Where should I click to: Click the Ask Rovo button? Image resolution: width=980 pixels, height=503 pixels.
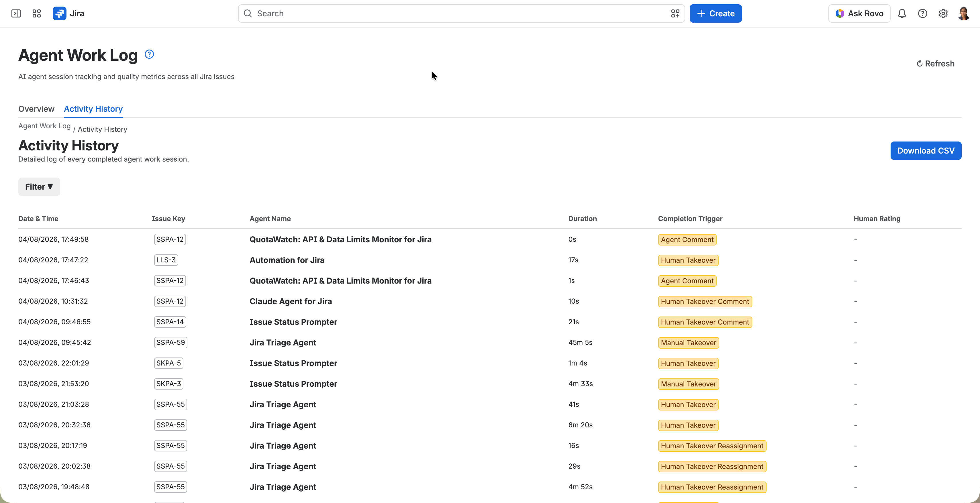tap(859, 14)
